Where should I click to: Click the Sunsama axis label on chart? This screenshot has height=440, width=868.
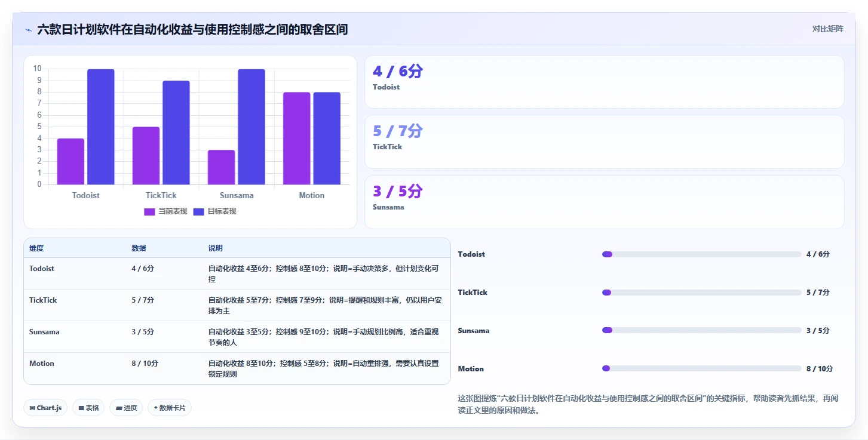click(x=237, y=196)
